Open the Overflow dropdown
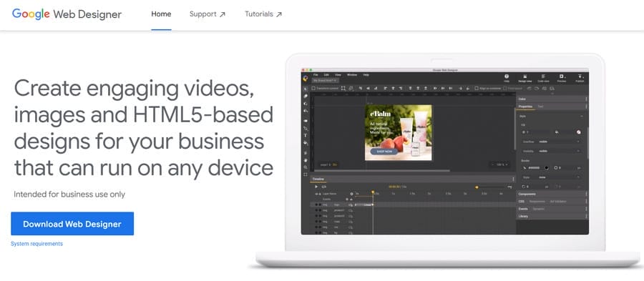Viewport: 644px width, 281px height. click(560, 142)
